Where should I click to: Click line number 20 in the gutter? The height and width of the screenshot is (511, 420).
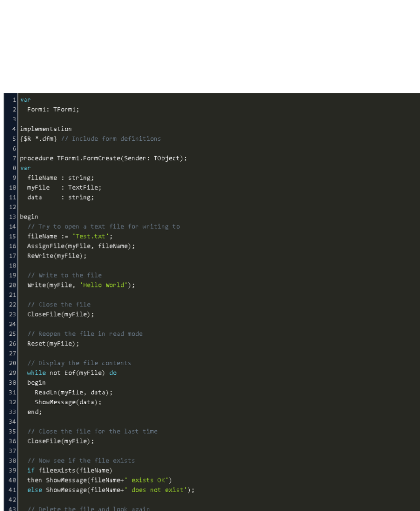[x=12, y=285]
